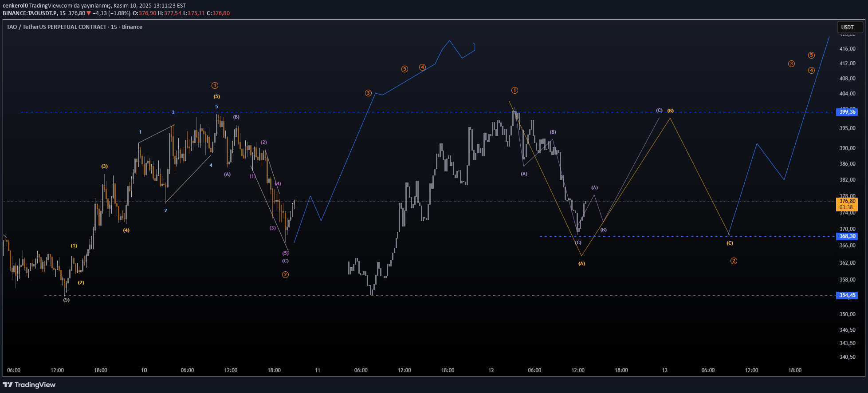This screenshot has width=868, height=393.
Task: Click the light-blue number 2 wave label
Action: (x=165, y=210)
